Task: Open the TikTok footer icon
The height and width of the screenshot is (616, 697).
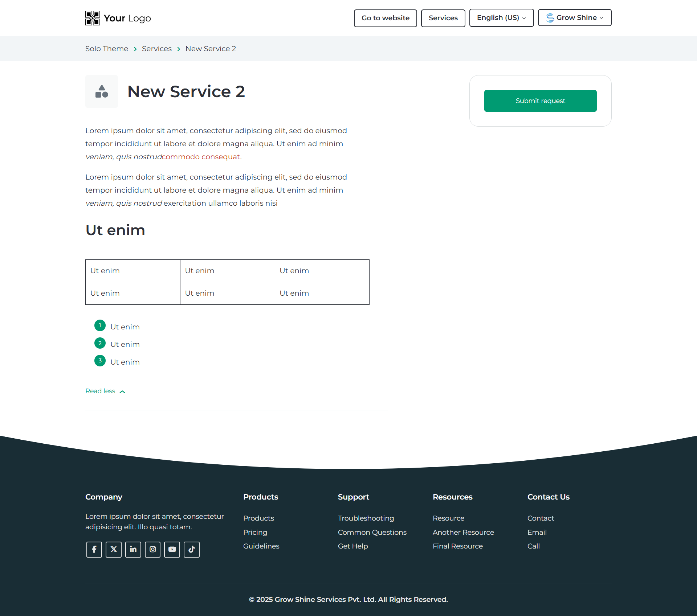Action: [x=192, y=549]
